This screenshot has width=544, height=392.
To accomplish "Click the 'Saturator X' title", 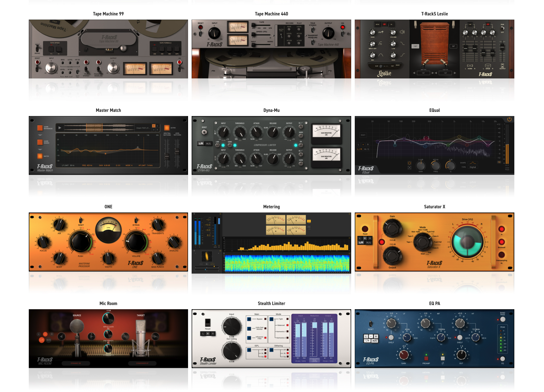I will click(x=435, y=207).
